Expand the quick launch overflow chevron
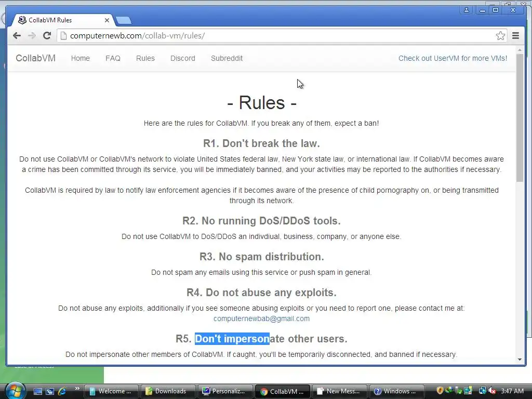The height and width of the screenshot is (399, 532). (77, 389)
